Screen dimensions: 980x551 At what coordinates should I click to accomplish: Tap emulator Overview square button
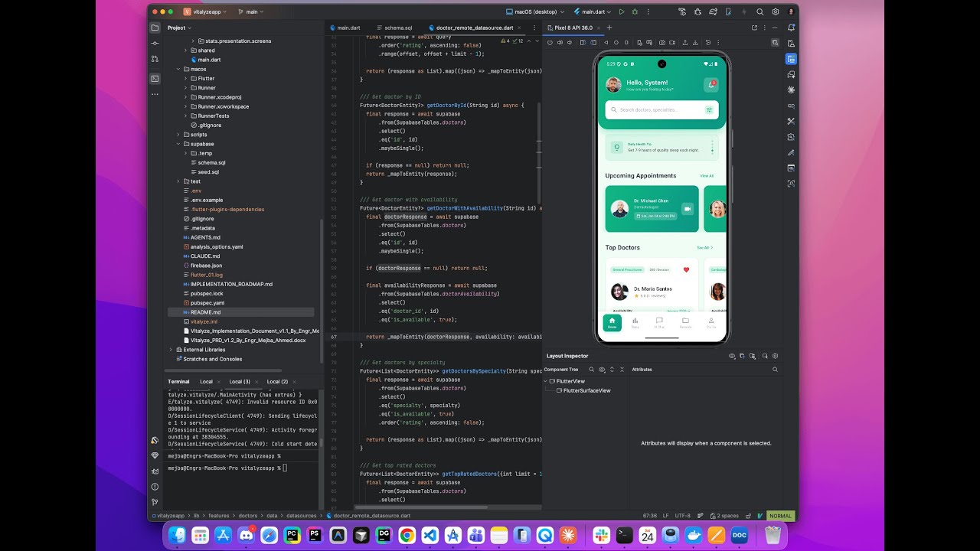[x=626, y=43]
